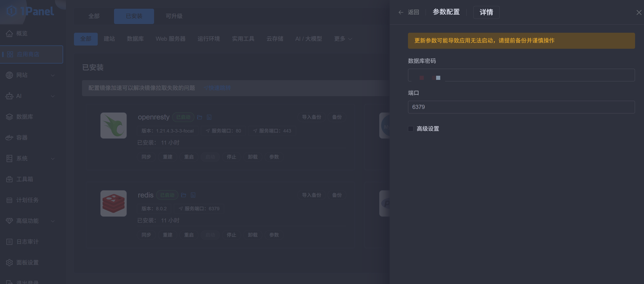Click the grid icon beside 应用商店

click(10, 54)
